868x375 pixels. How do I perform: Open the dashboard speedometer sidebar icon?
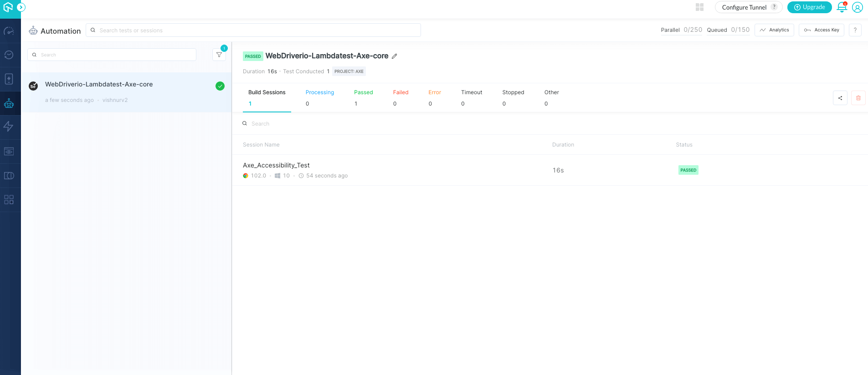pos(9,31)
